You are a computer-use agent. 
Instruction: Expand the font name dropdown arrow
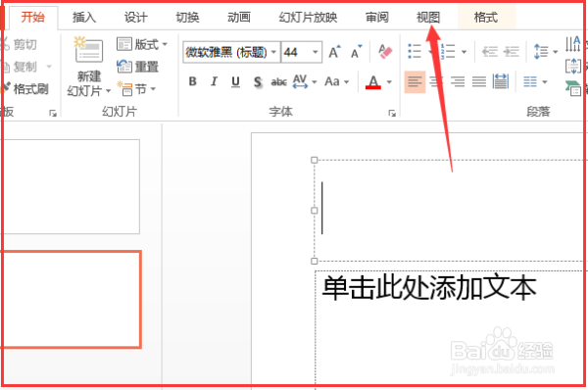pyautogui.click(x=274, y=52)
